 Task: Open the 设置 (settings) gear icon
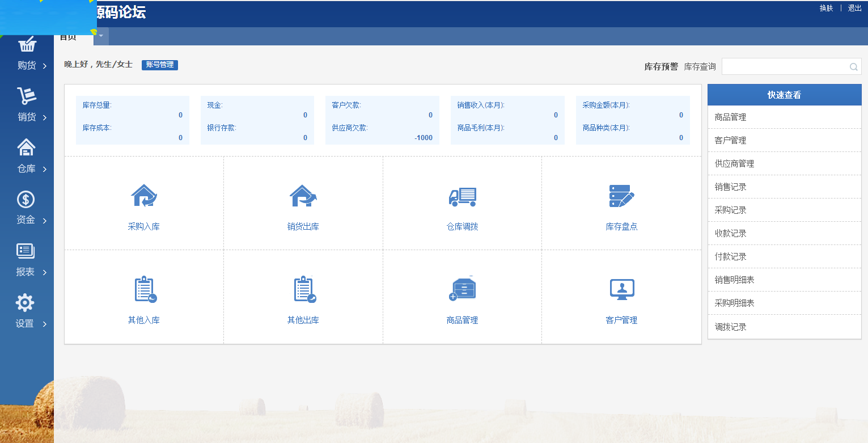point(25,303)
